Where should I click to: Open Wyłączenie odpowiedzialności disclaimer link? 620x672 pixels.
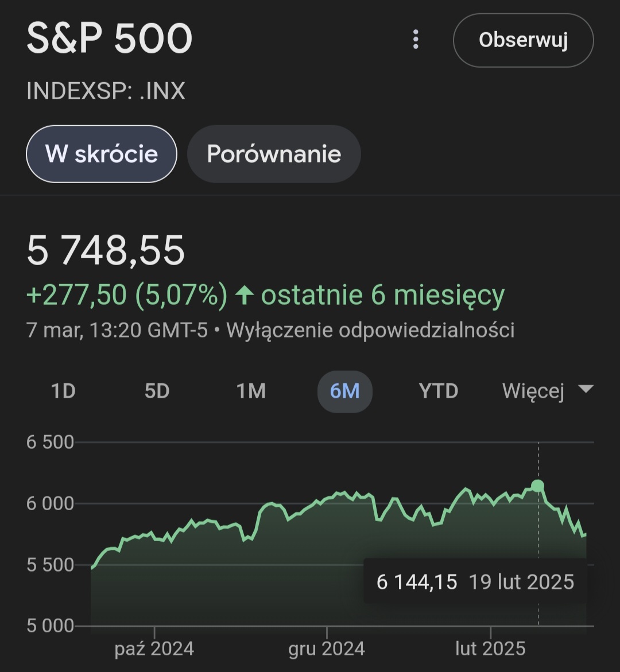(370, 331)
